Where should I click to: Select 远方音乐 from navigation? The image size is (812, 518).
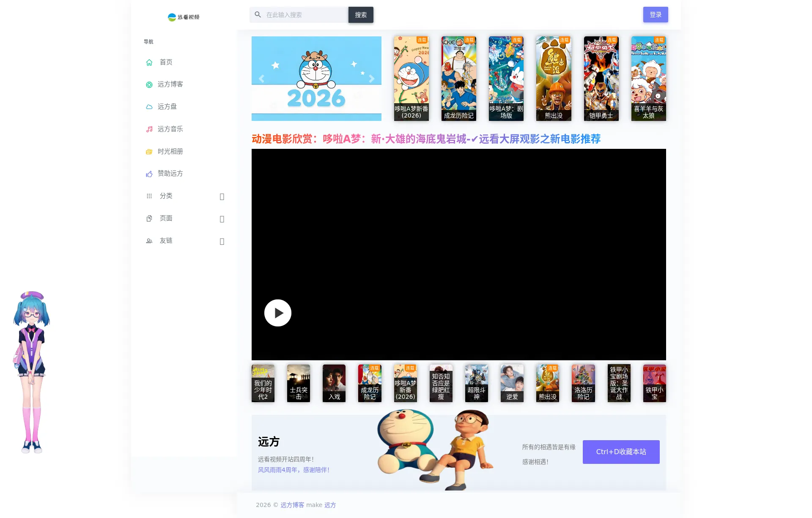[x=184, y=129]
